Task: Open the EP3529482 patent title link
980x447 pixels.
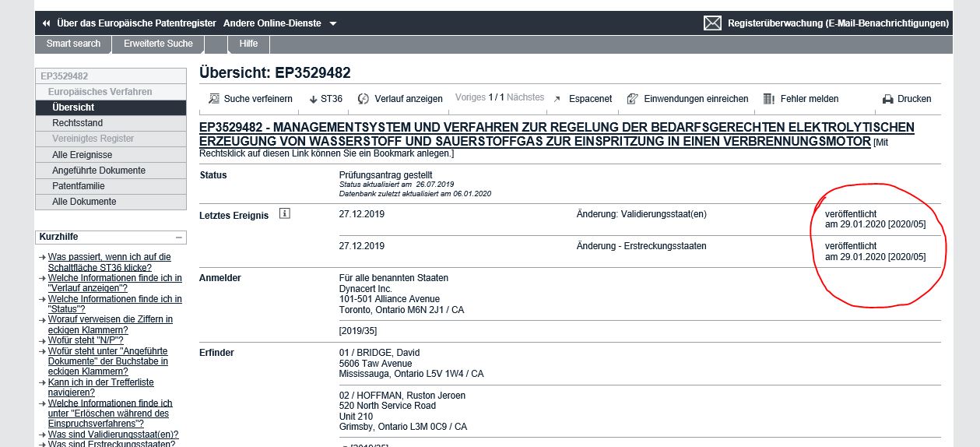Action: coord(557,134)
